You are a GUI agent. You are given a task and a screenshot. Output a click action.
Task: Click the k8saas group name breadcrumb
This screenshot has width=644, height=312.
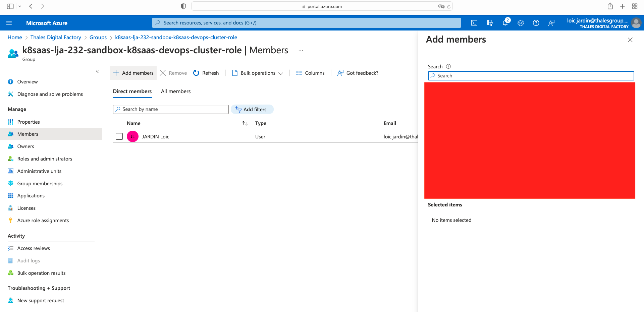point(176,37)
